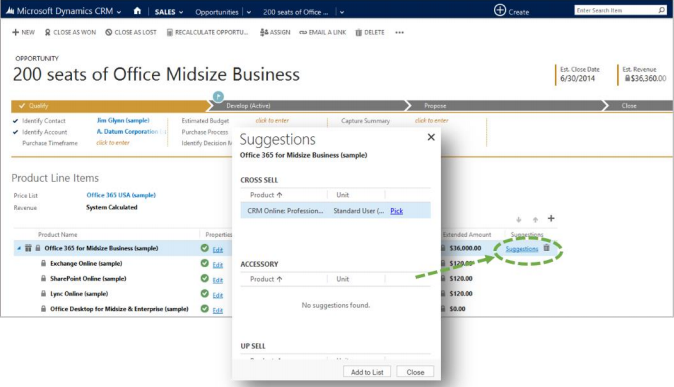Click Estimated Budget 'click to enter'
This screenshot has width=674, height=387.
point(272,120)
